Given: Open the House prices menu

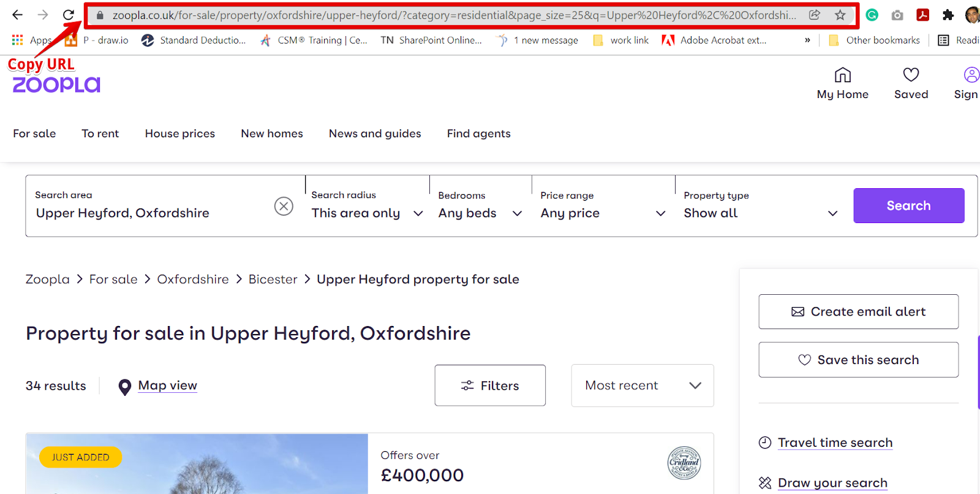Looking at the screenshot, I should click(x=180, y=134).
